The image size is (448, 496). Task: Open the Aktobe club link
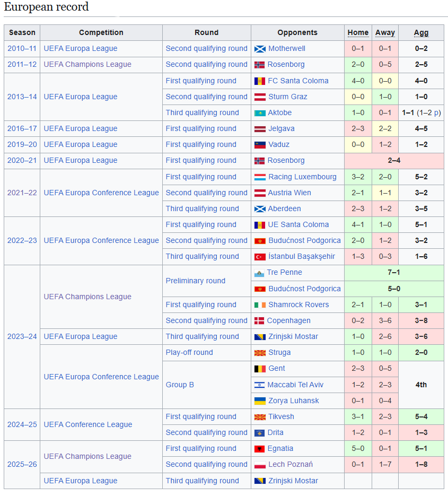[280, 112]
